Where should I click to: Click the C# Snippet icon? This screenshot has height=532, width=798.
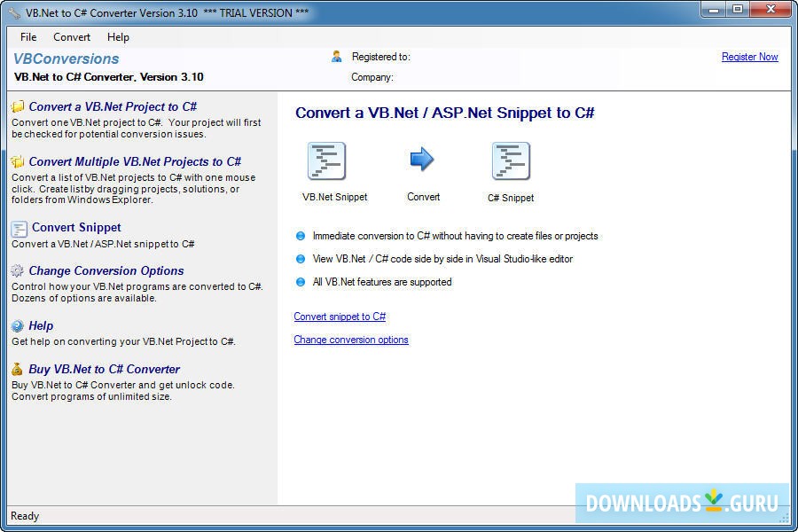[511, 160]
